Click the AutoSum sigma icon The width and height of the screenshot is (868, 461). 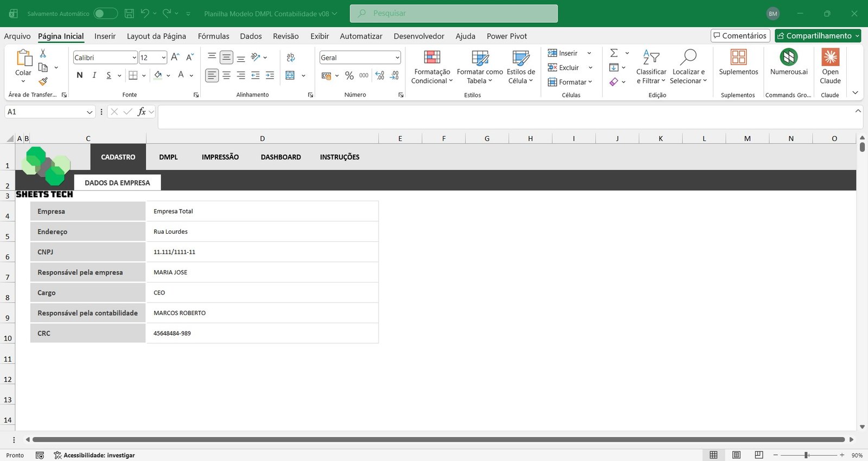click(614, 53)
